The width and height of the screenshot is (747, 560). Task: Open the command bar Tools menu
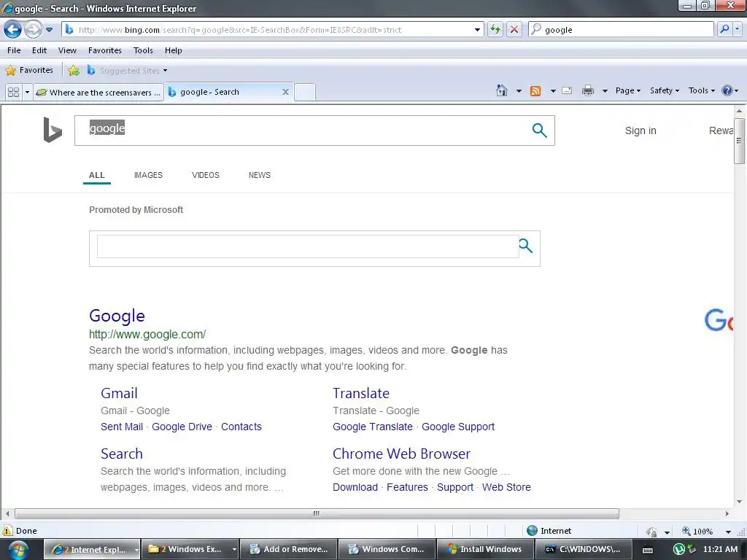coord(701,90)
